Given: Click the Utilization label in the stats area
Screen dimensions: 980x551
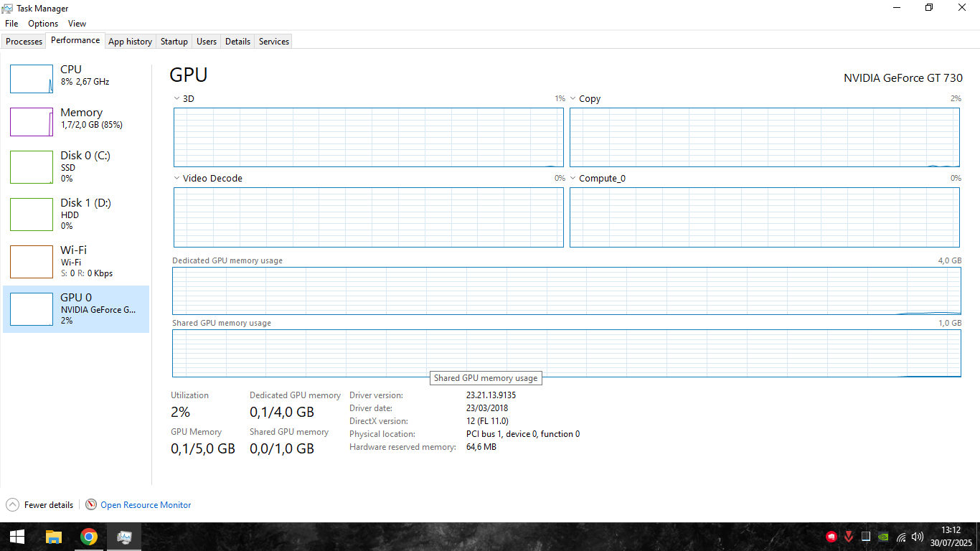Looking at the screenshot, I should [x=189, y=395].
